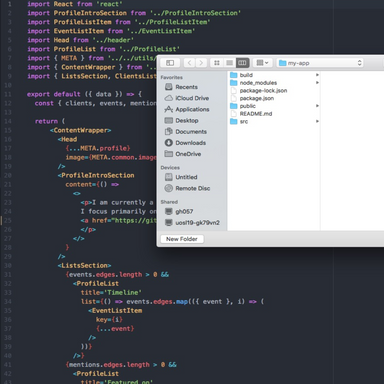Screen dimensions: 384x384
Task: Click the Applications icon
Action: click(x=169, y=109)
